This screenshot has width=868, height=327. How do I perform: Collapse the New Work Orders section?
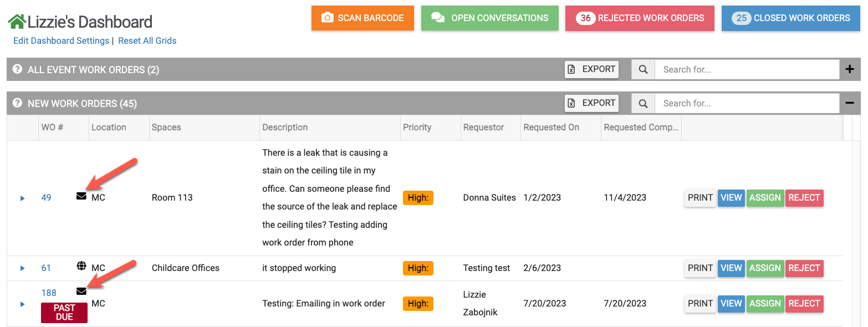850,103
